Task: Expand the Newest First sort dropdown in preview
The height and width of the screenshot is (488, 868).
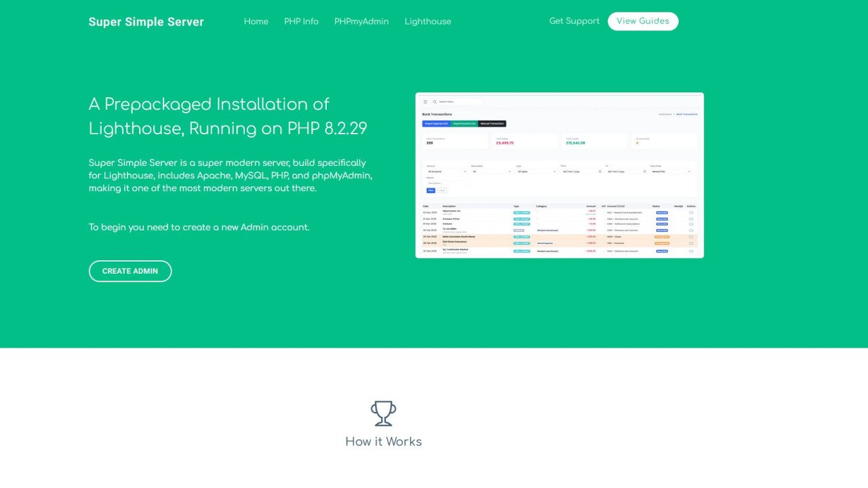Action: (671, 171)
